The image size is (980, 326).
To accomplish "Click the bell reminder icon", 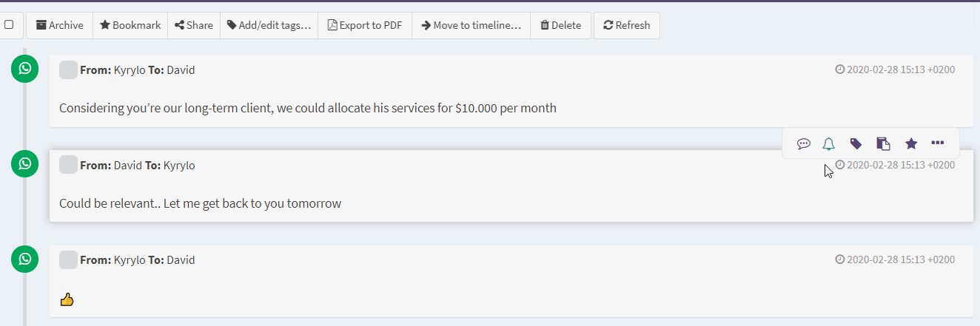I will 829,143.
